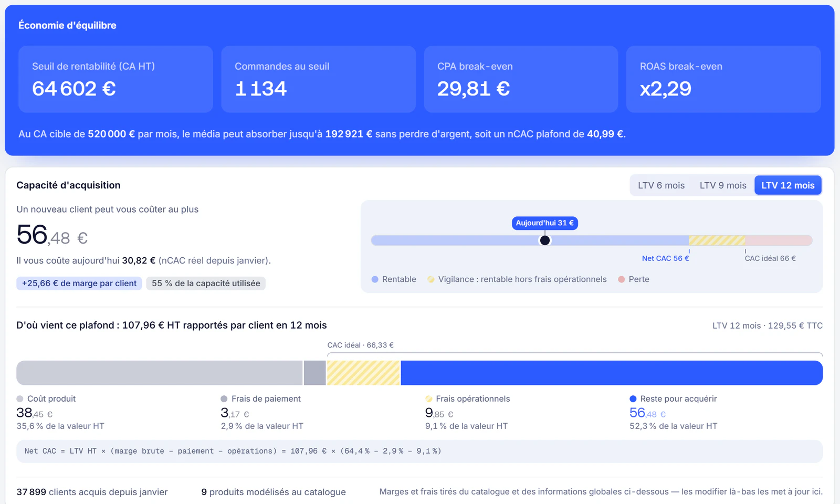
Task: Click 37 899 clients acquis depuis janvier
Action: [92, 492]
